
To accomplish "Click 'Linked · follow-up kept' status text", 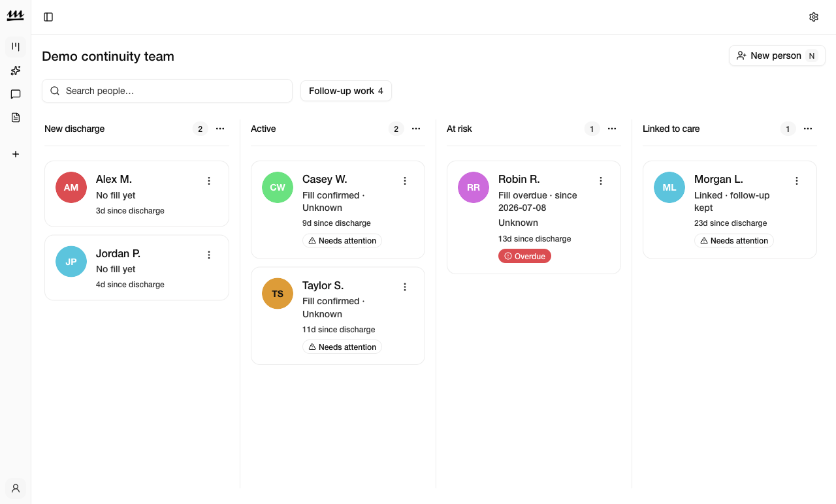I will (x=731, y=202).
